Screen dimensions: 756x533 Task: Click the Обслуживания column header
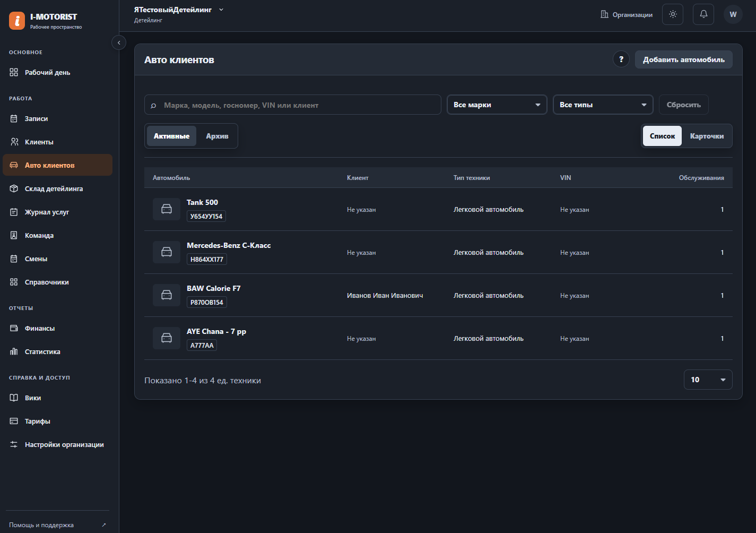(x=701, y=178)
